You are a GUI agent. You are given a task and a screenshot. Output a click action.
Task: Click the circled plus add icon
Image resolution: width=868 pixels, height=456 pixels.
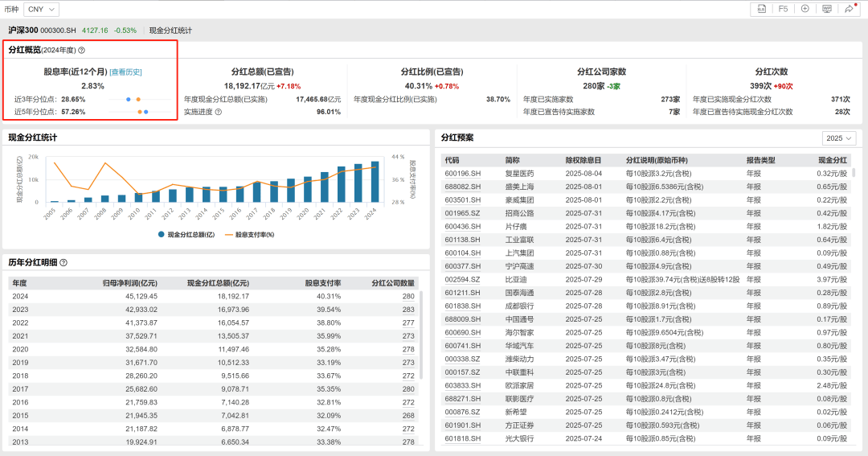tap(805, 9)
